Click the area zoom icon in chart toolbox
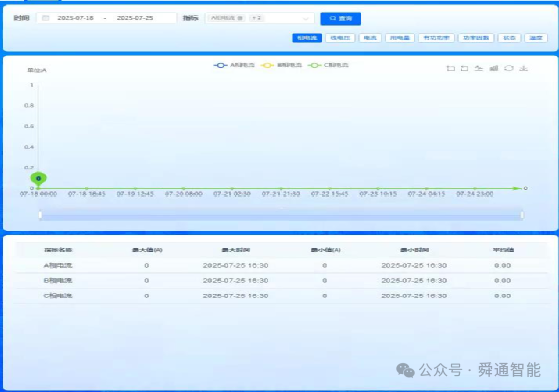 click(451, 68)
